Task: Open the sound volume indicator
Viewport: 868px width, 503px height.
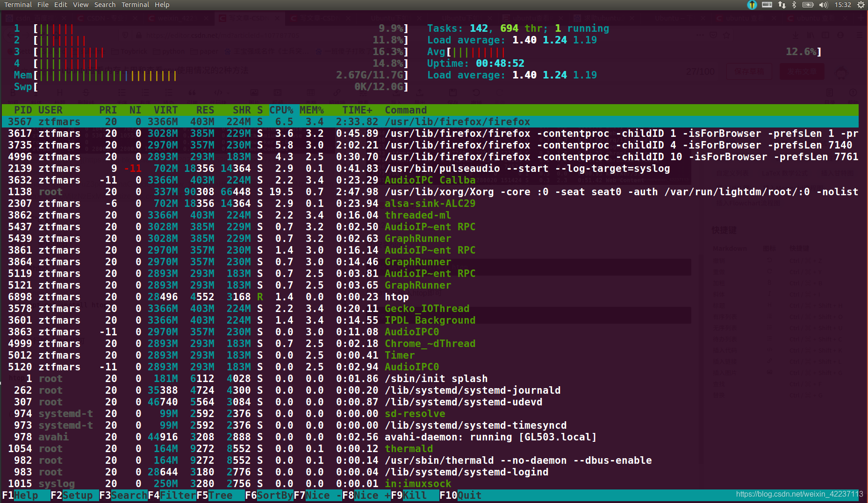Action: click(824, 5)
